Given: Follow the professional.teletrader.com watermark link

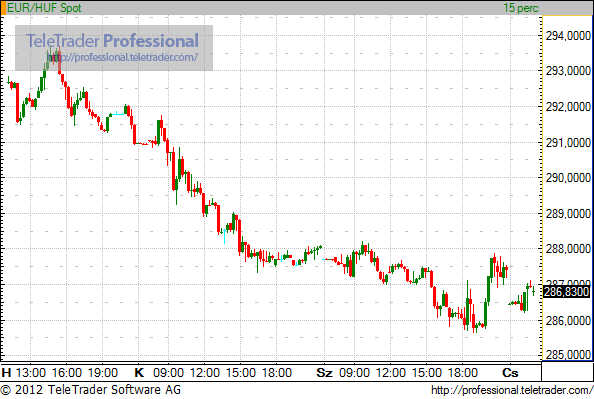Looking at the screenshot, I should (122, 57).
